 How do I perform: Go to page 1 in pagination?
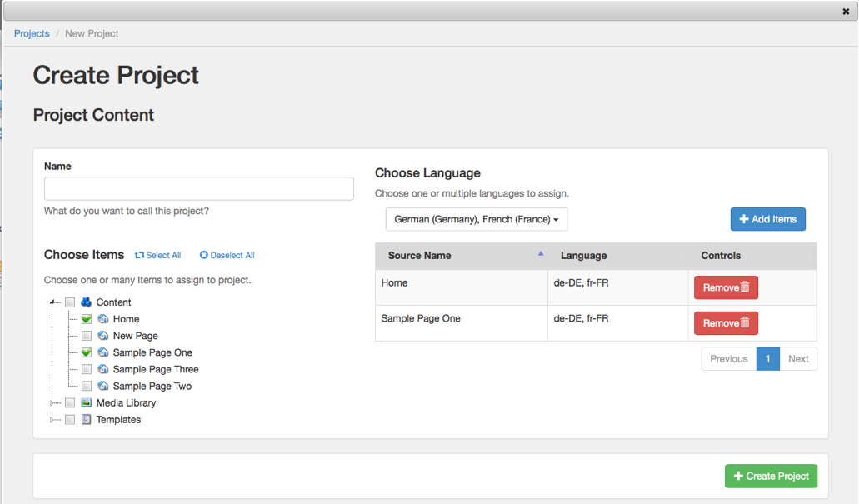pyautogui.click(x=767, y=359)
